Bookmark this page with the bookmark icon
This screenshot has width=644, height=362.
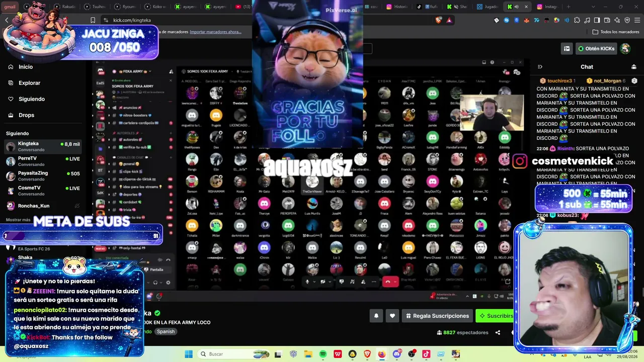tap(93, 20)
